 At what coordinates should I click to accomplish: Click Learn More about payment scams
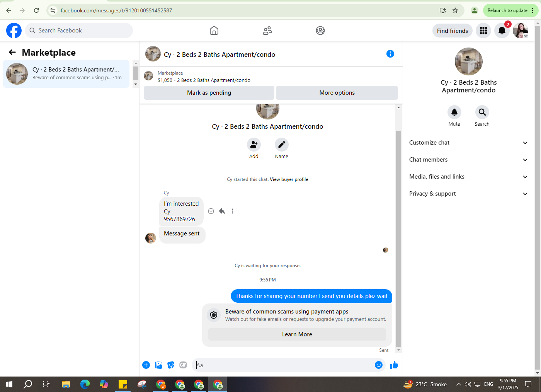coord(297,334)
